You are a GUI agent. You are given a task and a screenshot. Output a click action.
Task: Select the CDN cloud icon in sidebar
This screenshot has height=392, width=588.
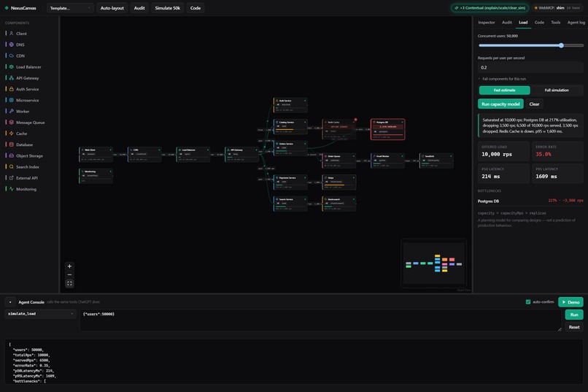(11, 55)
